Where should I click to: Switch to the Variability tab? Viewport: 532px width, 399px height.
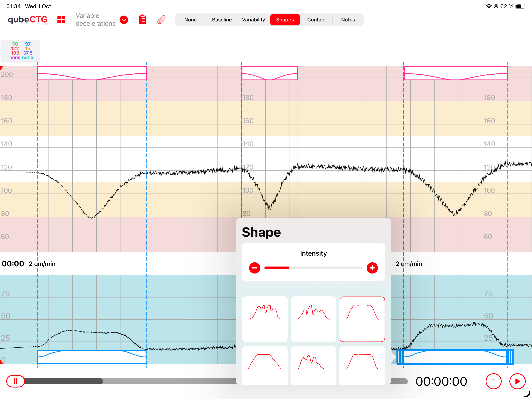pos(254,20)
